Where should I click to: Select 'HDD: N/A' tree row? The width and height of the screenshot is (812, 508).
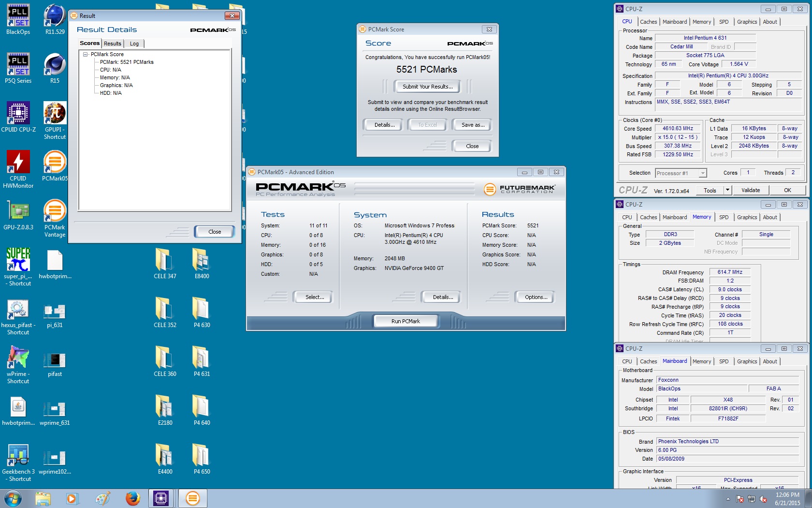111,93
